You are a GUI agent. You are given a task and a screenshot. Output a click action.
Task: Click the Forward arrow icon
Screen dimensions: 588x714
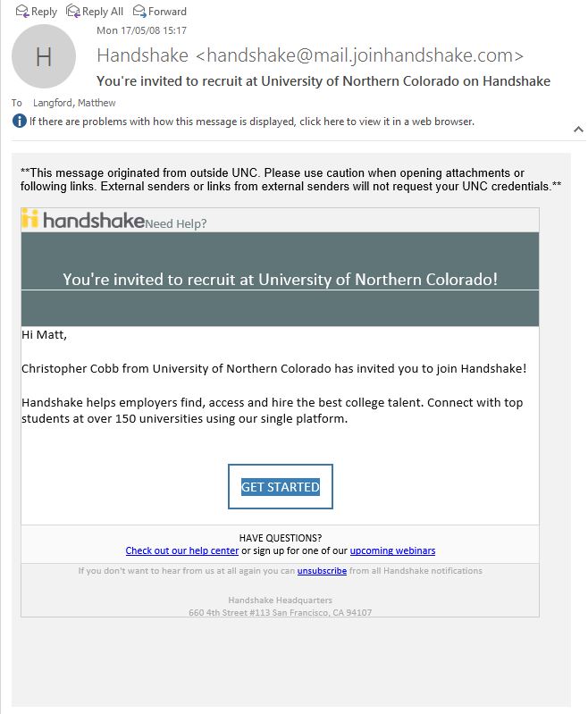(x=139, y=12)
